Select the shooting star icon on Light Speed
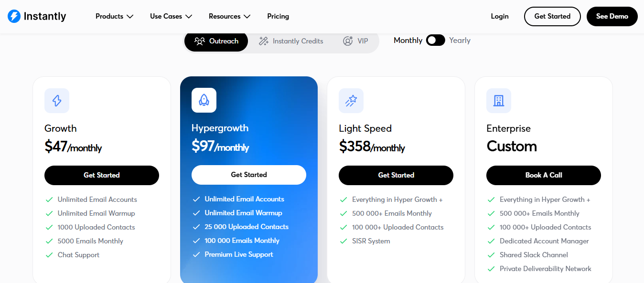 tap(351, 100)
